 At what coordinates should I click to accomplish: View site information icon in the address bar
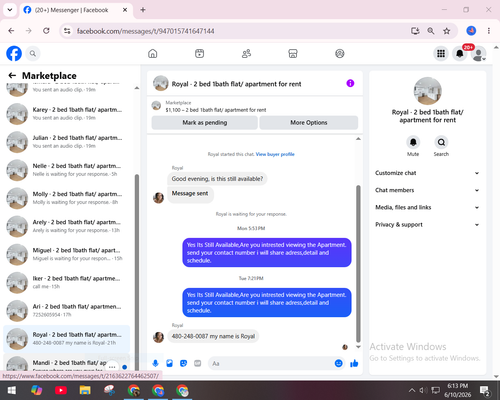click(67, 31)
